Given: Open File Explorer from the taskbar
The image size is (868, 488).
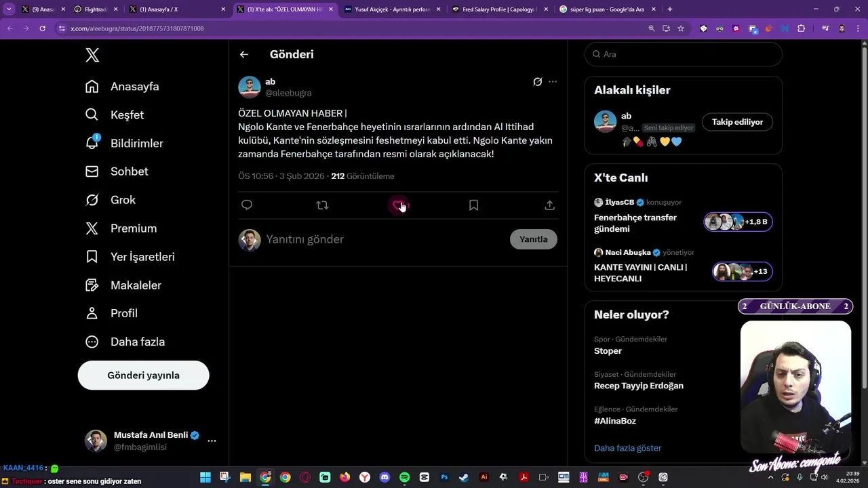Looking at the screenshot, I should tap(245, 477).
